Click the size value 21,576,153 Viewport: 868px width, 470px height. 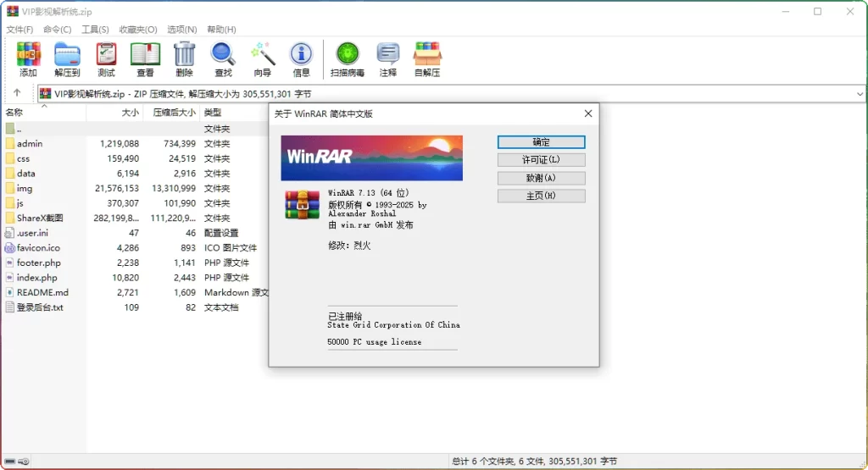(117, 189)
